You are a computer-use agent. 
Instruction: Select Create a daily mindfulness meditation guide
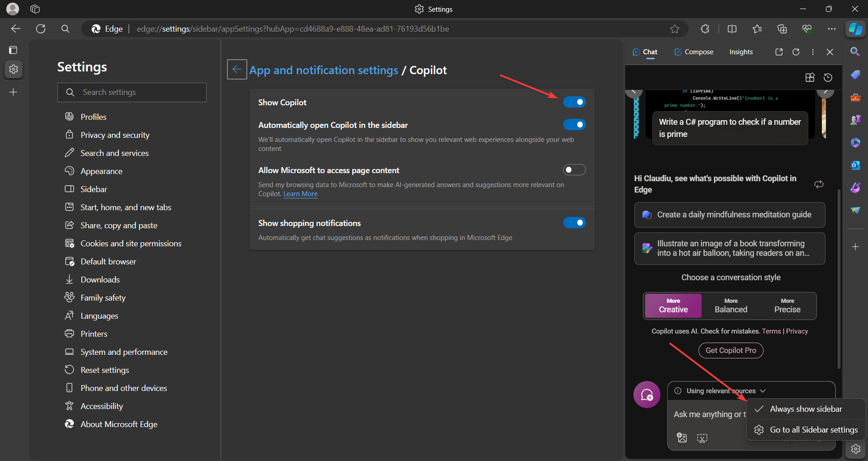coord(730,215)
